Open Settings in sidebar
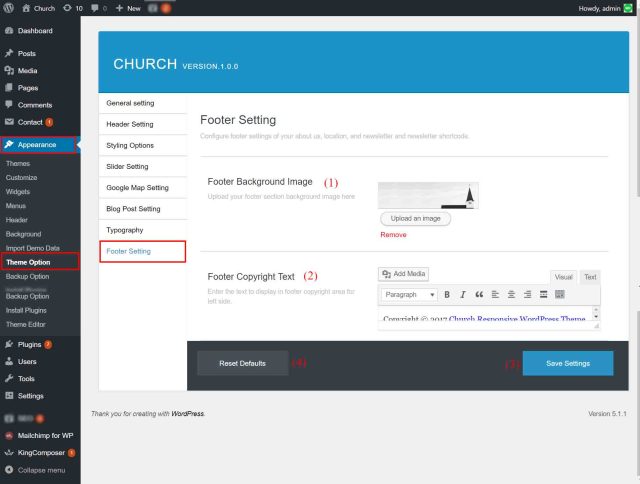This screenshot has height=484, width=640. [40, 396]
